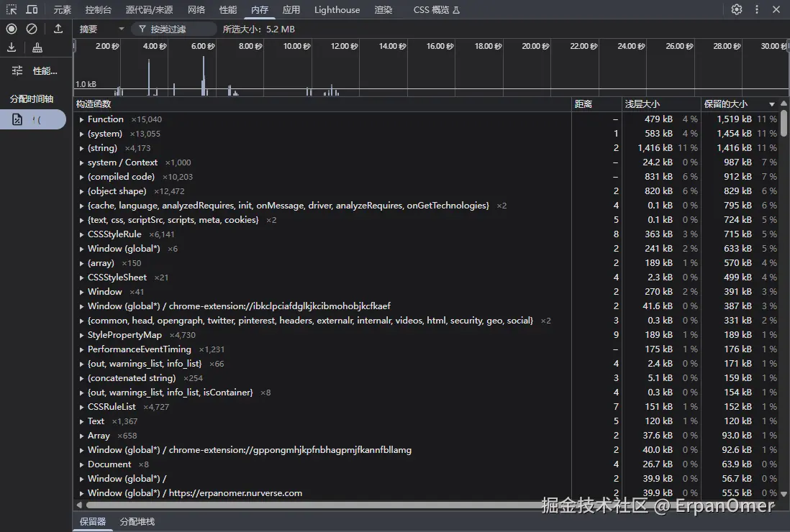The image size is (790, 532).
Task: Open DevTools settings with the gear icon
Action: click(735, 9)
